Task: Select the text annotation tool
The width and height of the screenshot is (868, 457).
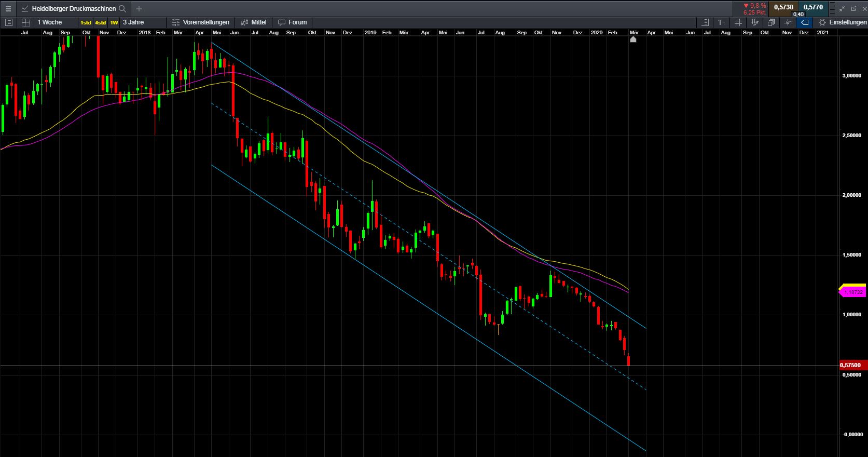Action: [x=722, y=22]
